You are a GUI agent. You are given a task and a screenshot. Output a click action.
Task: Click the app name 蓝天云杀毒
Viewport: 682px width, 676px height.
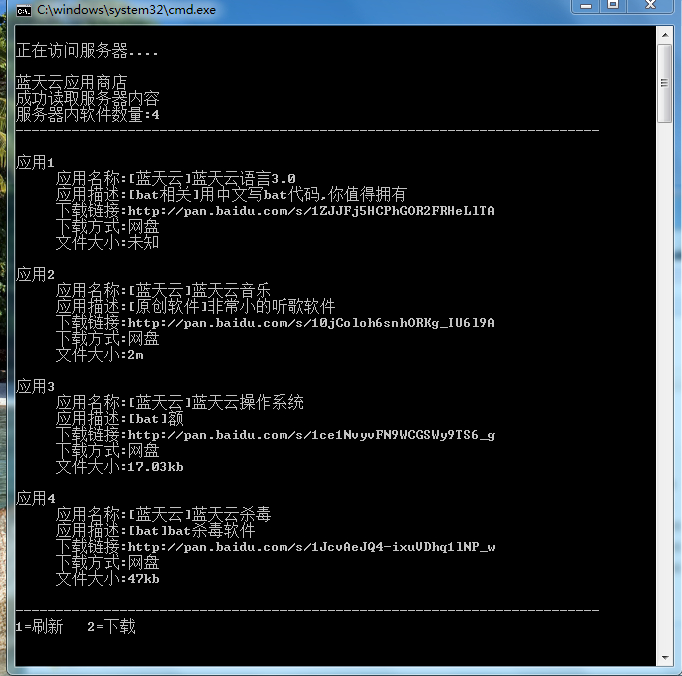[x=231, y=515]
